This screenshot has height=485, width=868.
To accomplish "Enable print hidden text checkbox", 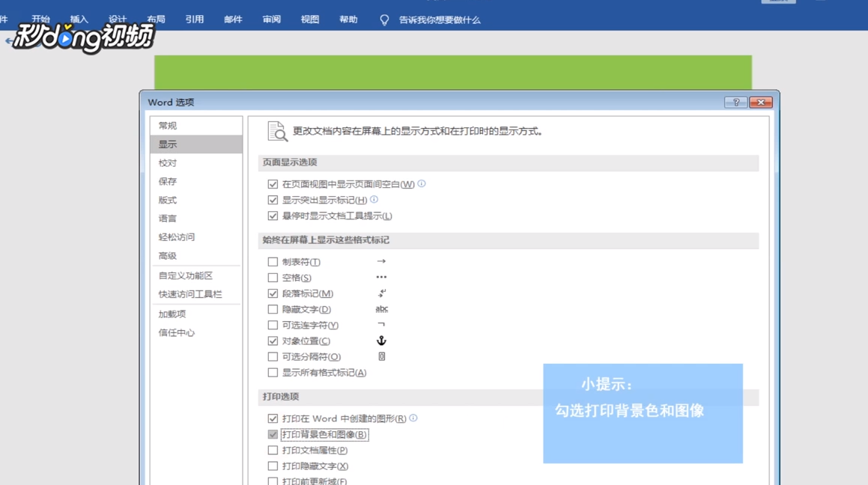I will 273,466.
